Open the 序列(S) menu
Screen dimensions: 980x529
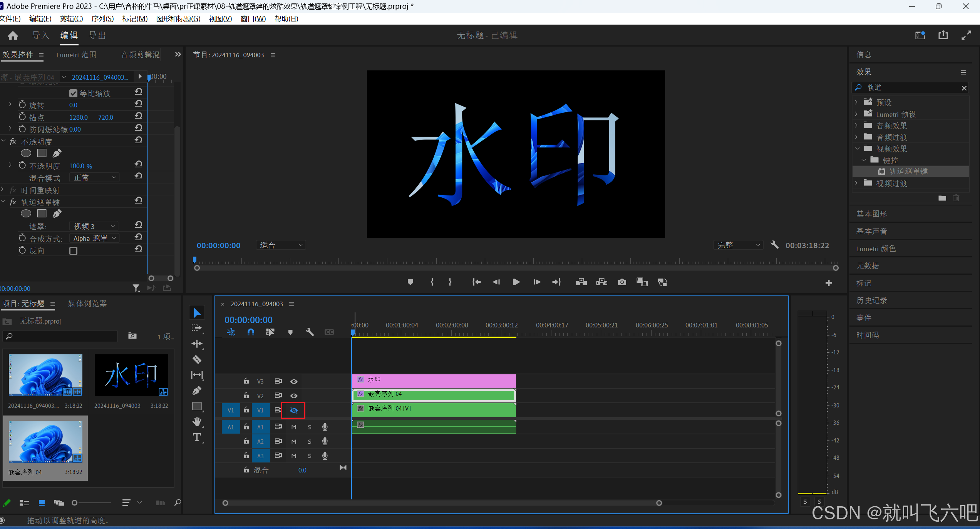coord(102,18)
